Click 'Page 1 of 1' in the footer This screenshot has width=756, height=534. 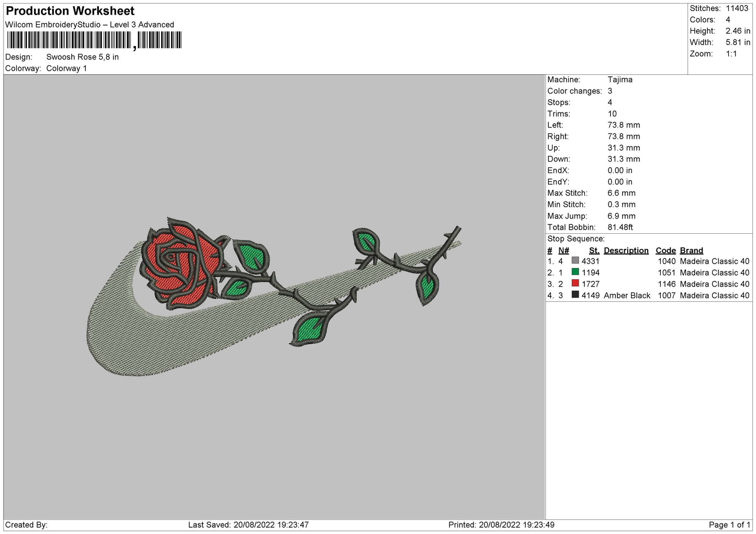click(x=729, y=525)
